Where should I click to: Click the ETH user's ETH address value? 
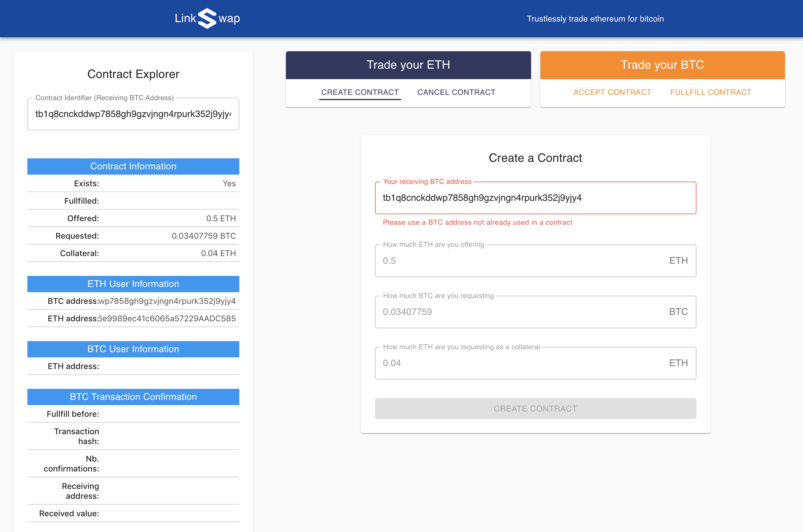point(167,319)
